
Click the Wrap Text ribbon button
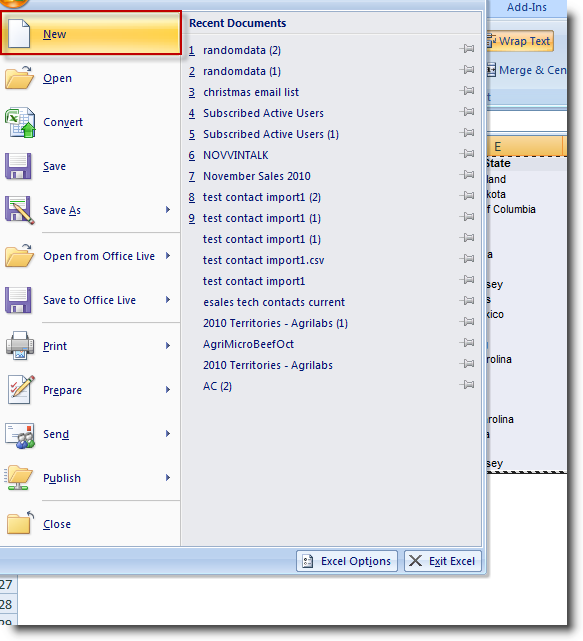[520, 41]
